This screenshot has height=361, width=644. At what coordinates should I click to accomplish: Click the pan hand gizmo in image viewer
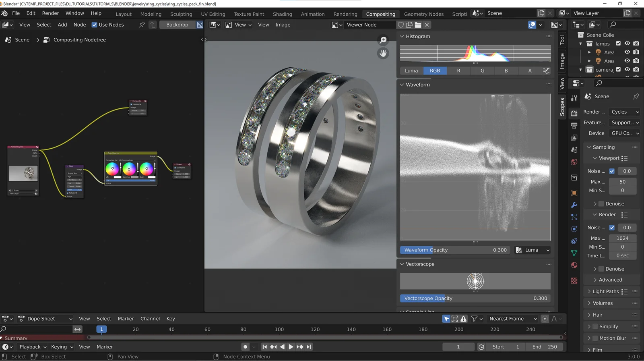point(383,53)
